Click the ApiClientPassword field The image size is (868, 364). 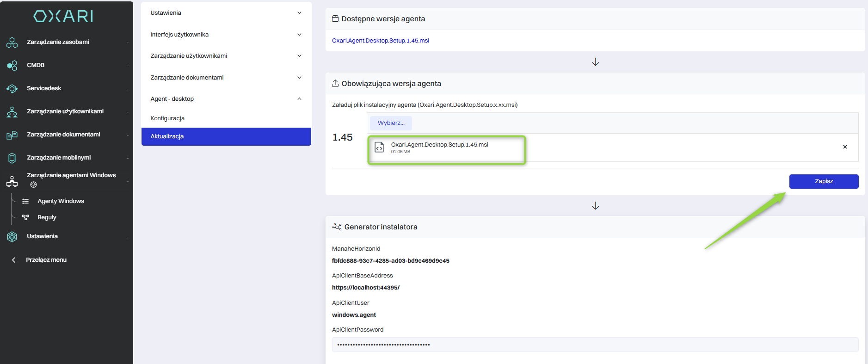[x=595, y=345]
